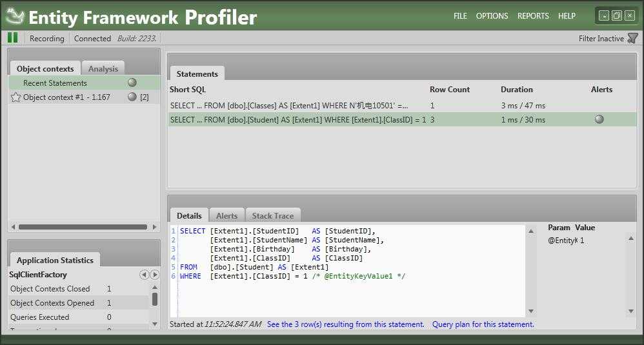The image size is (644, 345).
Task: Click down arrow of SQL details scrollbar
Action: [530, 311]
